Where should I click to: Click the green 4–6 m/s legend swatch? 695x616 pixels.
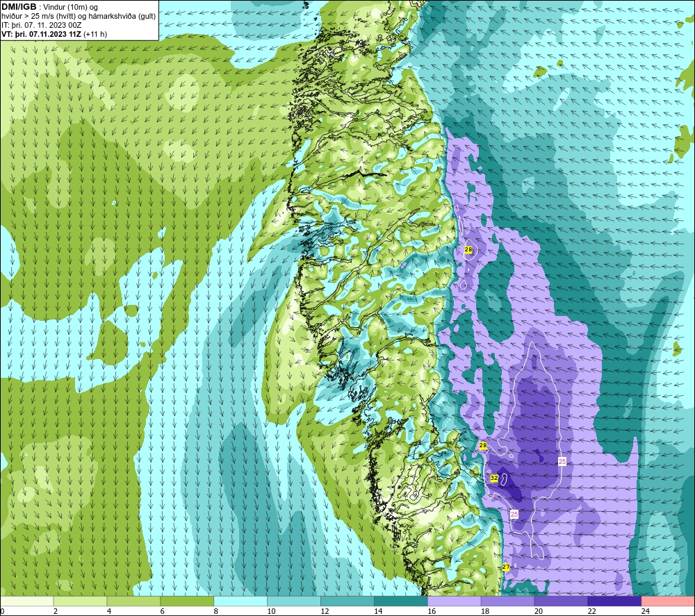tap(133, 601)
